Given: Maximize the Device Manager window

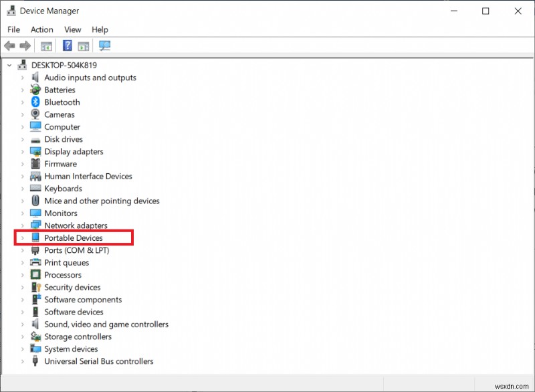Looking at the screenshot, I should coord(486,11).
